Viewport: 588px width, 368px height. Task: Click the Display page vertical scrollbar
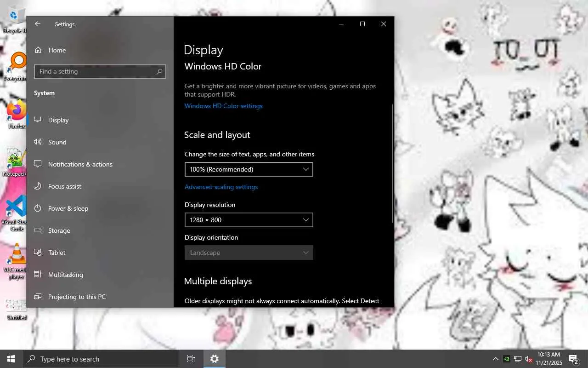point(393,163)
